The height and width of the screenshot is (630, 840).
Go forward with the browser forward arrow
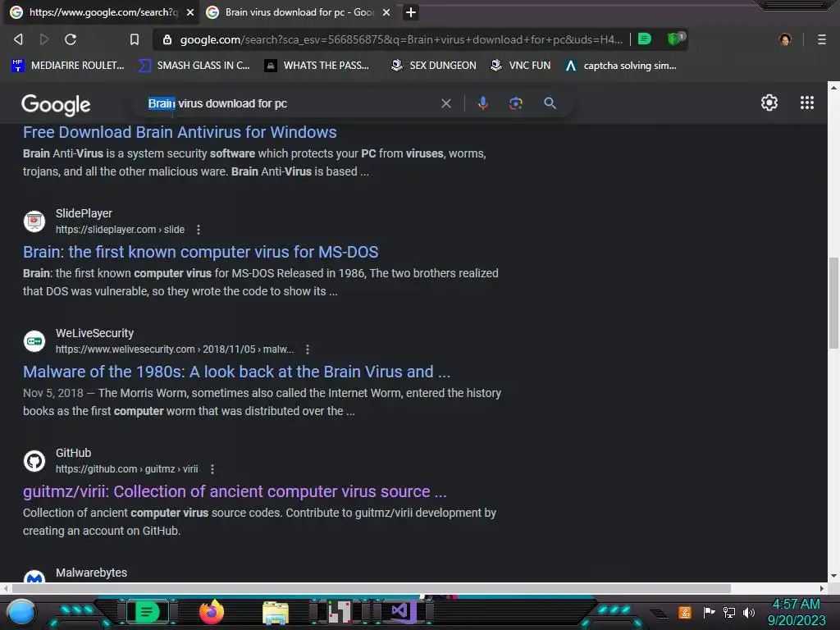coord(44,39)
